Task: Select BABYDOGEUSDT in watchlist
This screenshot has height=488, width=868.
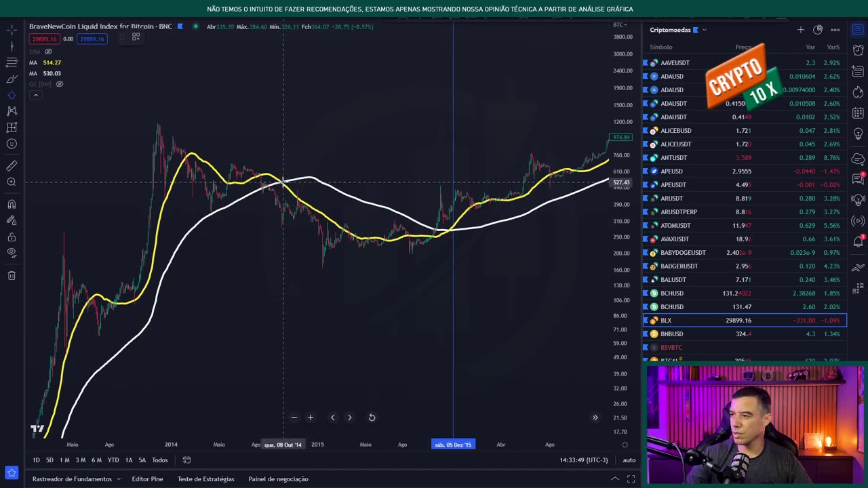Action: coord(745,253)
